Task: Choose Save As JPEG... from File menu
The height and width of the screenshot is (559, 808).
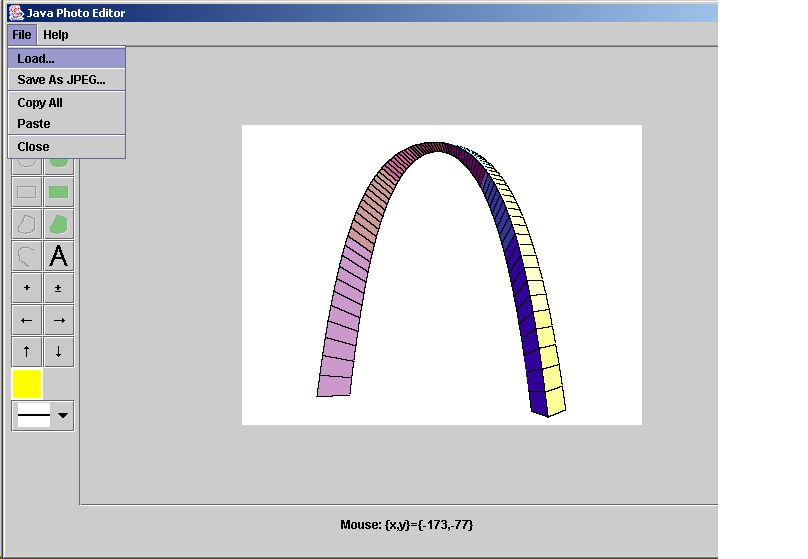Action: coord(66,79)
